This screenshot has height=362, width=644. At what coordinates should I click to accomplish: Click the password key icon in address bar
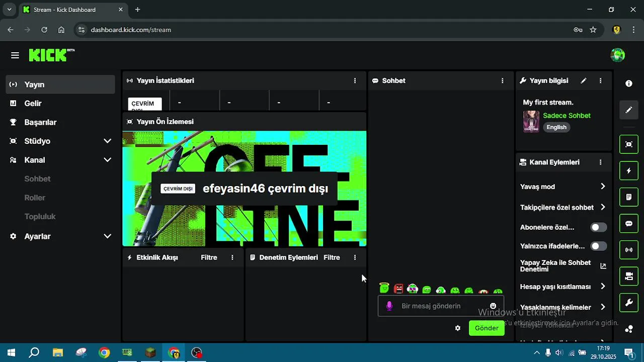click(x=578, y=30)
